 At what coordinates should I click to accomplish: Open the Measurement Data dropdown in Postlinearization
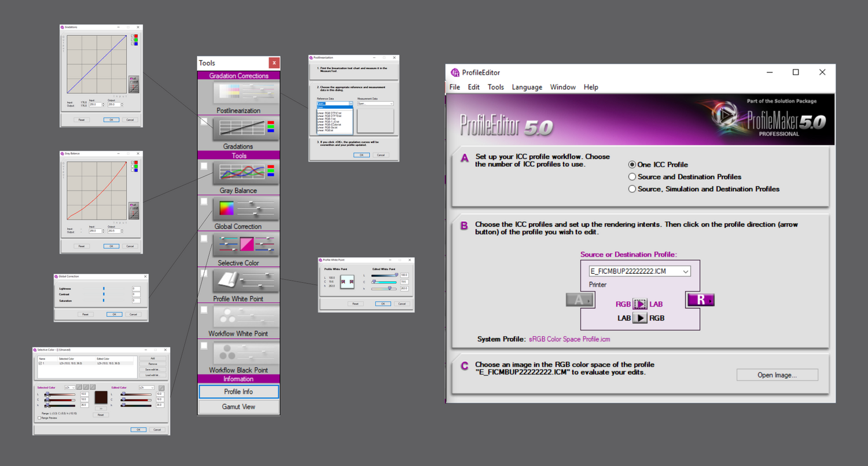click(376, 104)
